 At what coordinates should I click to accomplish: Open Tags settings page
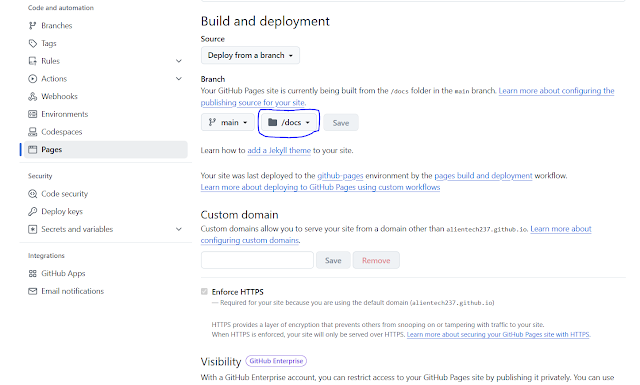[49, 43]
